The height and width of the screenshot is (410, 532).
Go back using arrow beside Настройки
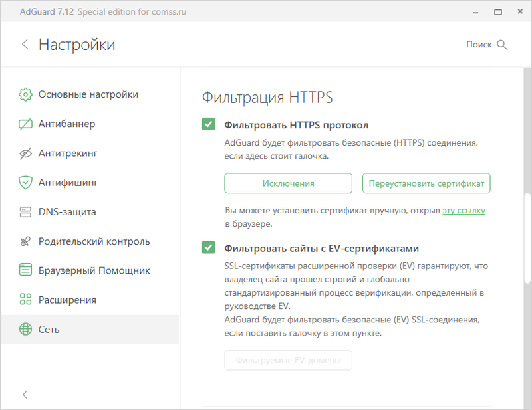(25, 44)
